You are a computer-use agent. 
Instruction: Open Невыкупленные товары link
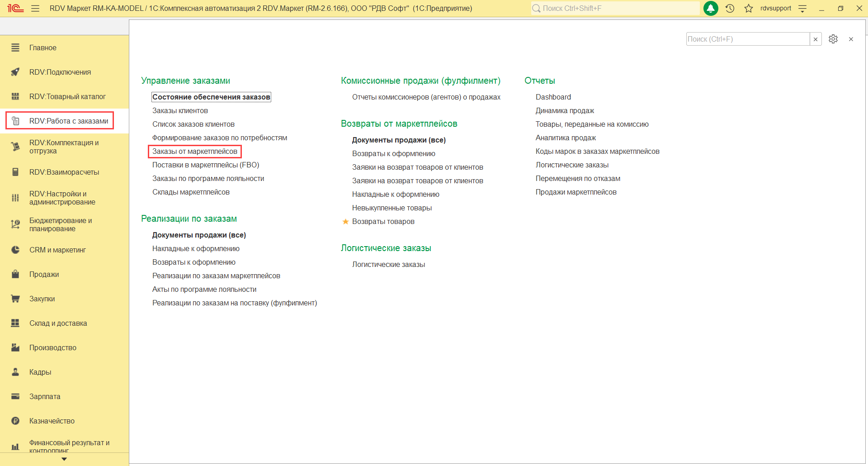(392, 208)
